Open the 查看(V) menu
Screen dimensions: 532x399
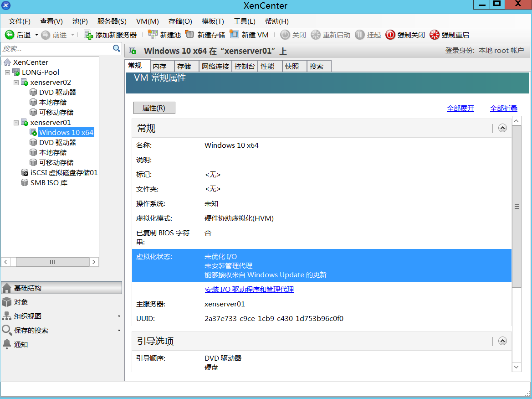click(51, 21)
